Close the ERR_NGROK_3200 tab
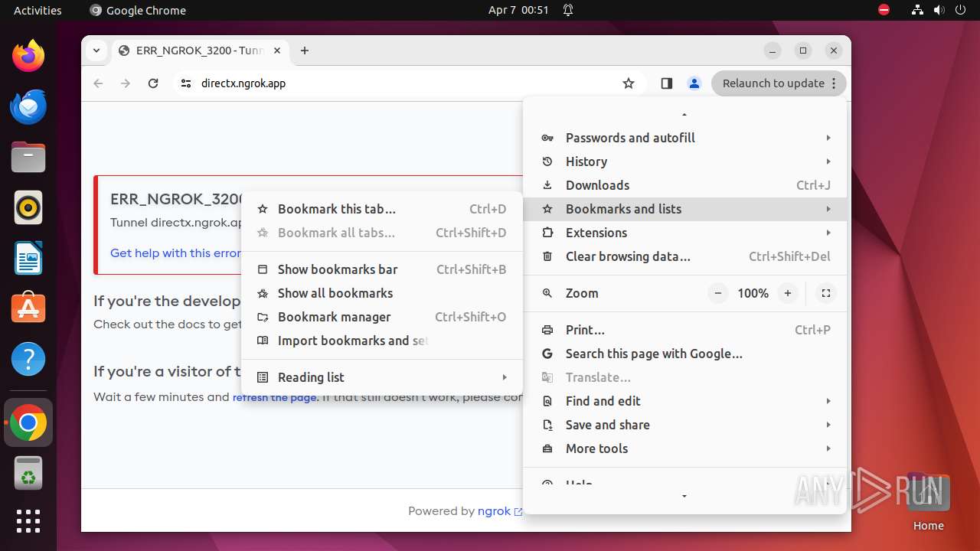The width and height of the screenshot is (980, 551). [277, 51]
